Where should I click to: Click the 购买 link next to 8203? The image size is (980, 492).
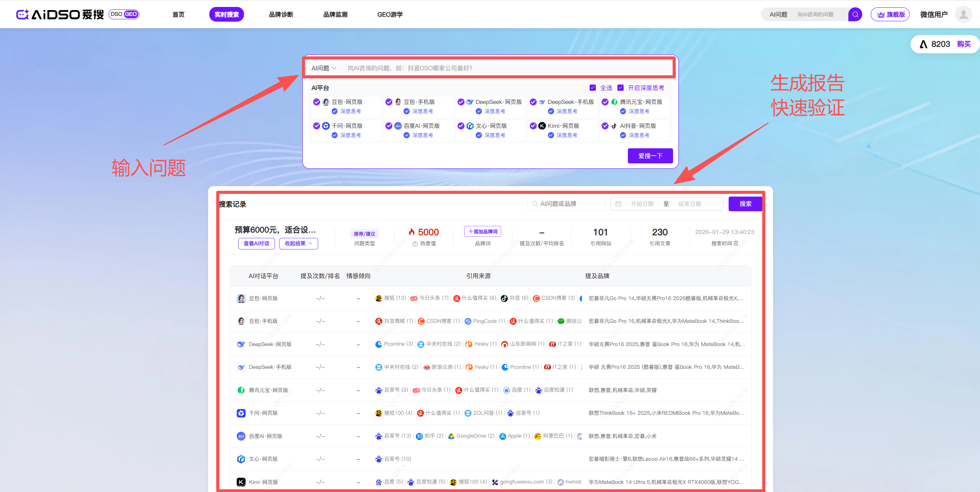click(x=963, y=44)
